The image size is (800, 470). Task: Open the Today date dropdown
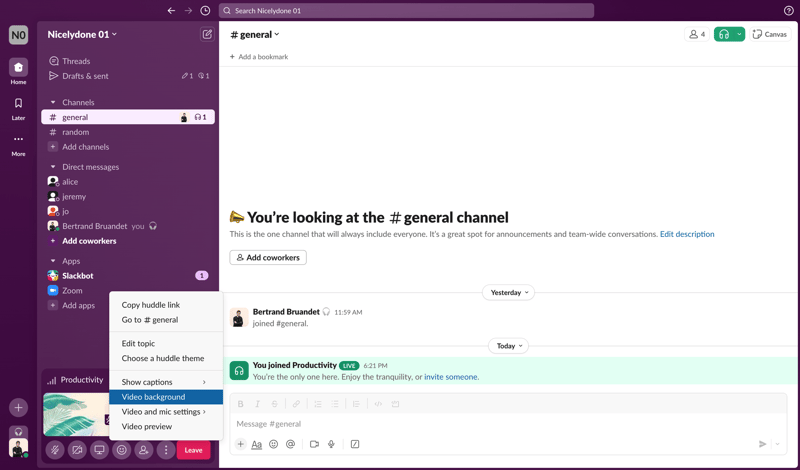click(509, 345)
